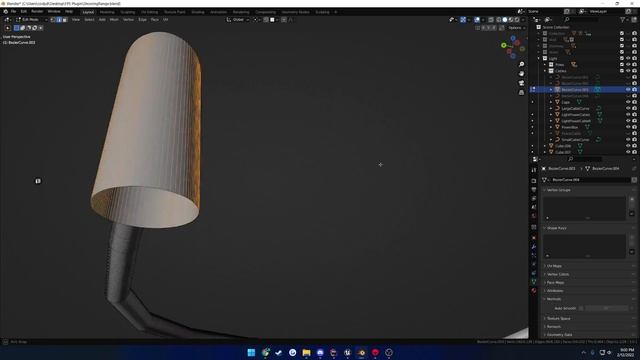Viewport: 640px width, 360px height.
Task: Open the Mesh menu in viewport header
Action: click(x=114, y=20)
